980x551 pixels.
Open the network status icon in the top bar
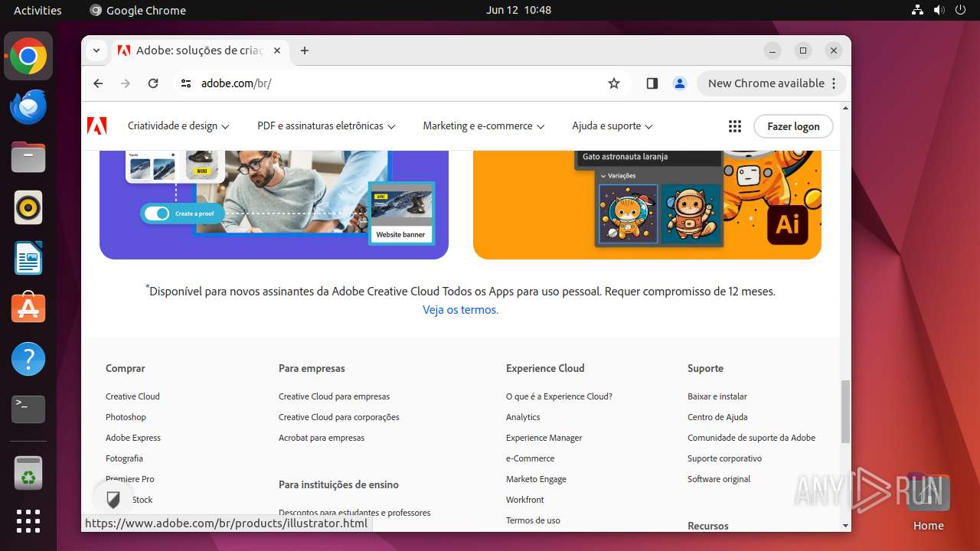[918, 10]
